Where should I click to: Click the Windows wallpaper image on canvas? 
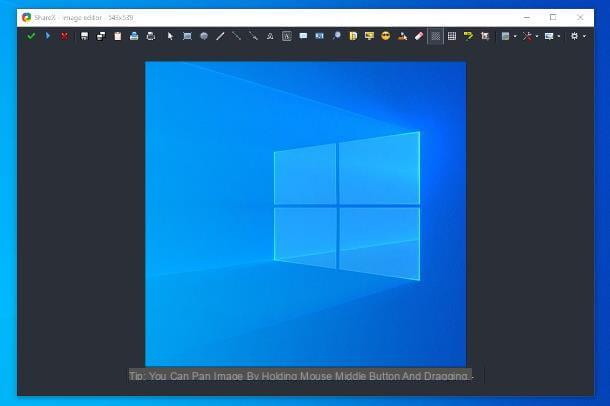click(305, 214)
